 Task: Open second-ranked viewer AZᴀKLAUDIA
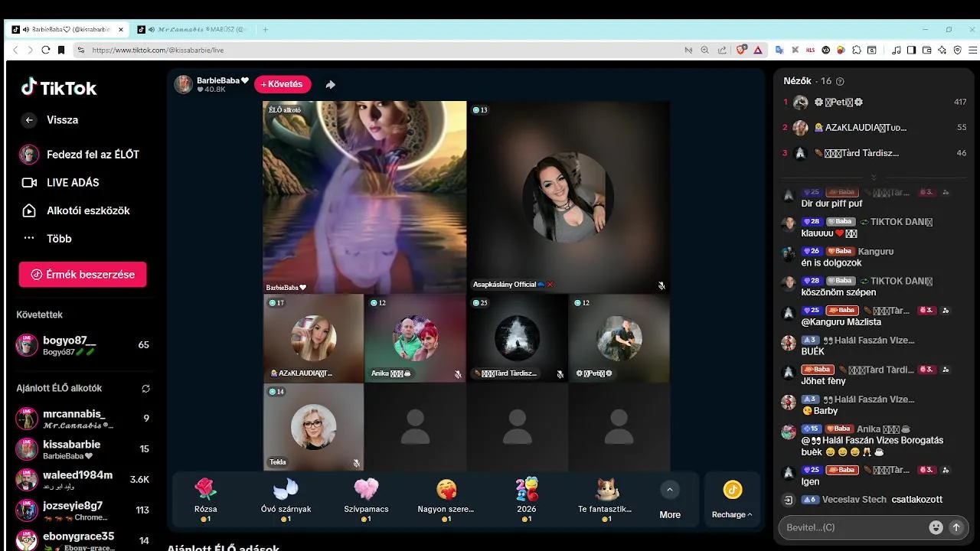click(x=875, y=127)
